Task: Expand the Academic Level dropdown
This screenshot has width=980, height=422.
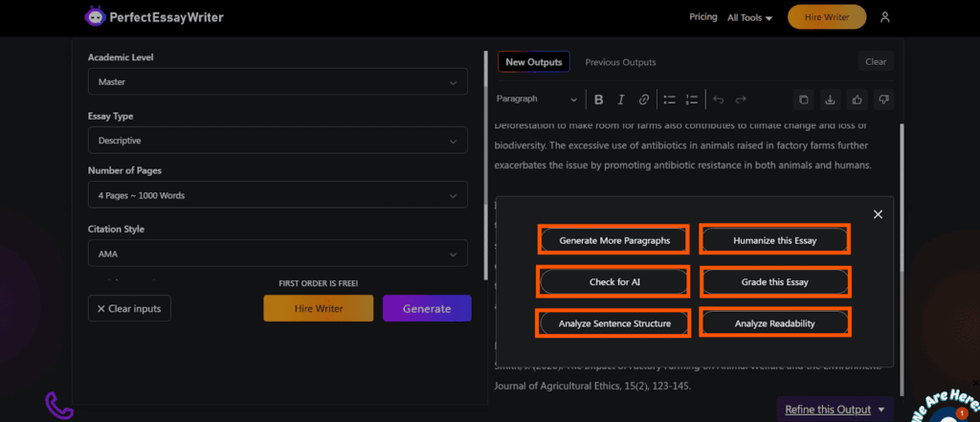Action: (278, 82)
